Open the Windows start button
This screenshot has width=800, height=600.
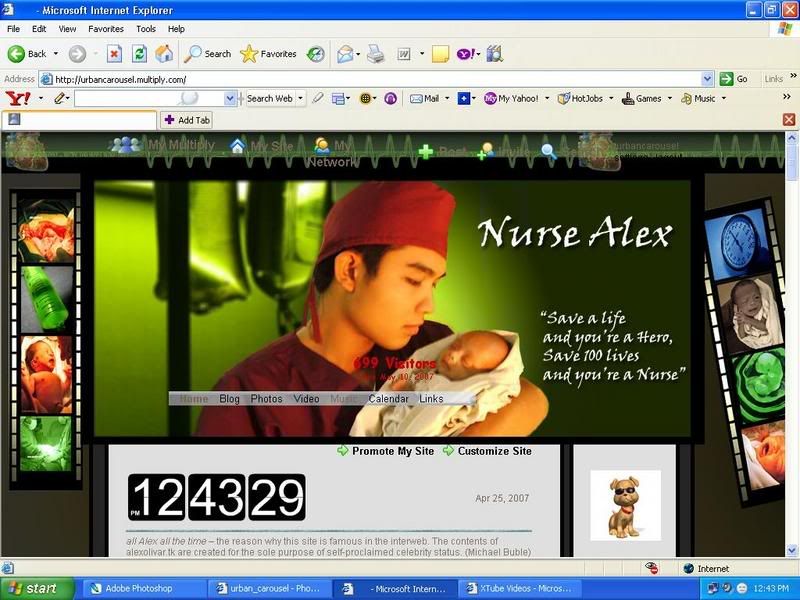point(37,589)
